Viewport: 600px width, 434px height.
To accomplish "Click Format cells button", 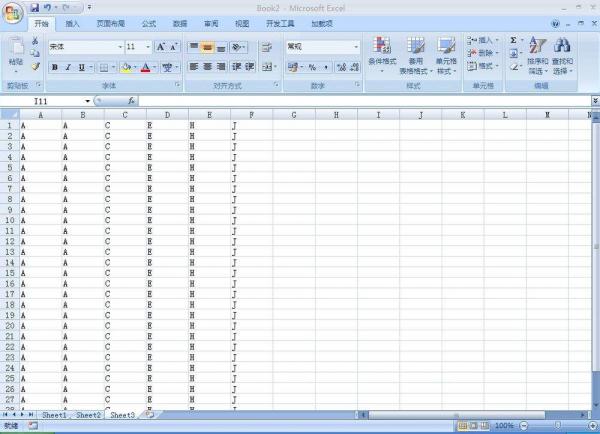I will coord(482,66).
